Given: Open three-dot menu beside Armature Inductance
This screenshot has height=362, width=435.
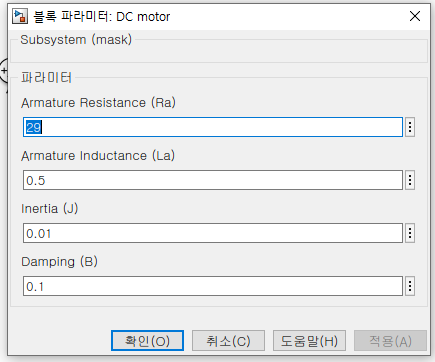Looking at the screenshot, I should pyautogui.click(x=410, y=180).
